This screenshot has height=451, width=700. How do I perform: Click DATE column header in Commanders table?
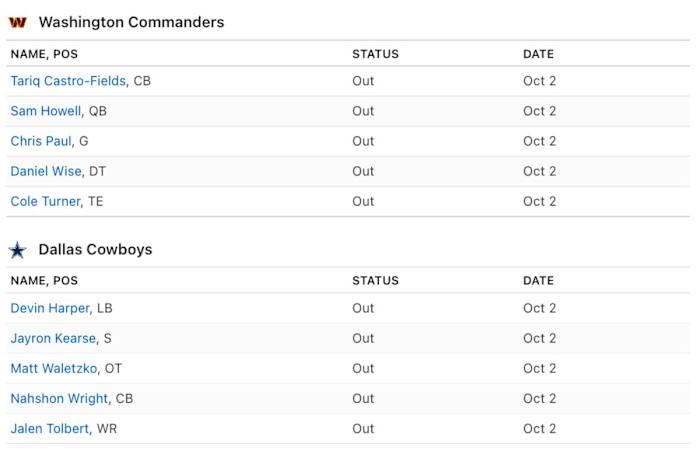[x=538, y=54]
